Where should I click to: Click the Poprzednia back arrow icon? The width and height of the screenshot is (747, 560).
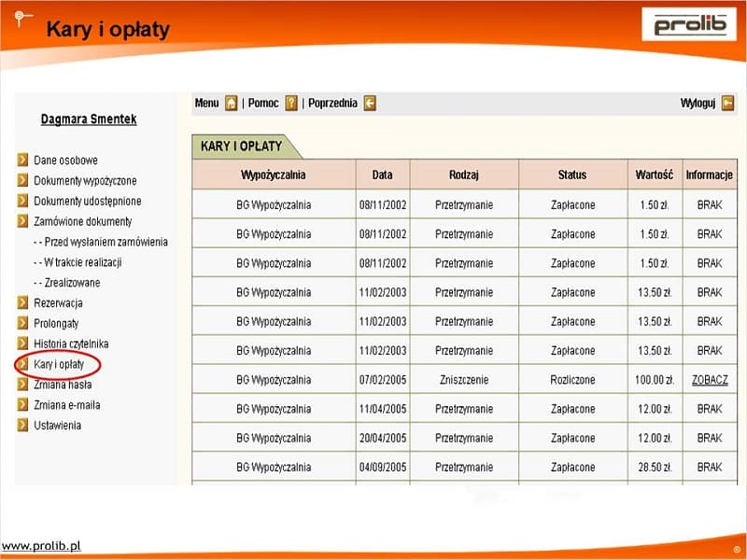(x=370, y=104)
